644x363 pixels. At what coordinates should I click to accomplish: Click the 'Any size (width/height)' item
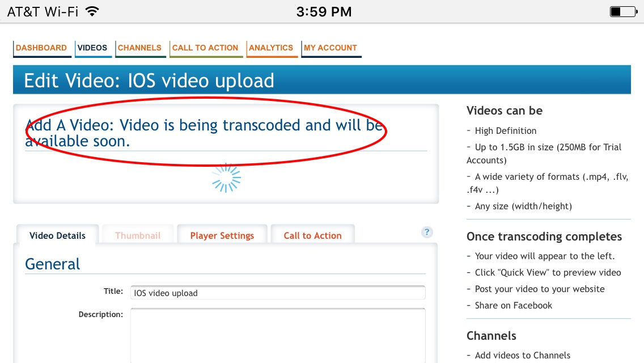coord(519,206)
